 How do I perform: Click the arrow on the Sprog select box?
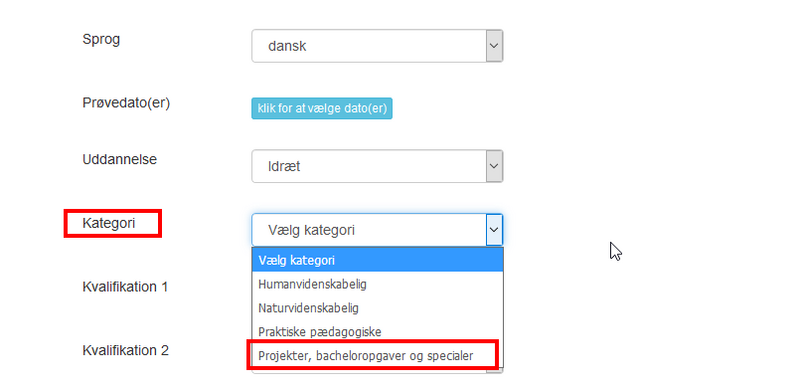point(494,46)
